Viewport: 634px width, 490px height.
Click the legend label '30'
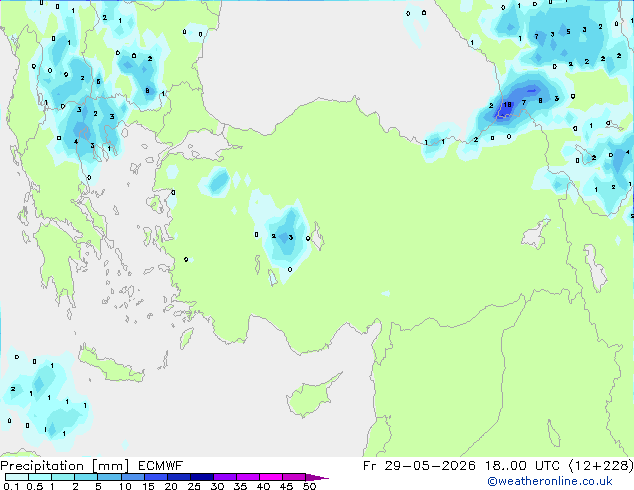(217, 486)
